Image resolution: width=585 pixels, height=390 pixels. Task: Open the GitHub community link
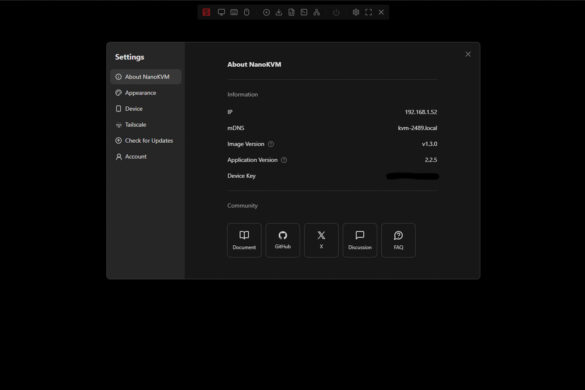(283, 240)
